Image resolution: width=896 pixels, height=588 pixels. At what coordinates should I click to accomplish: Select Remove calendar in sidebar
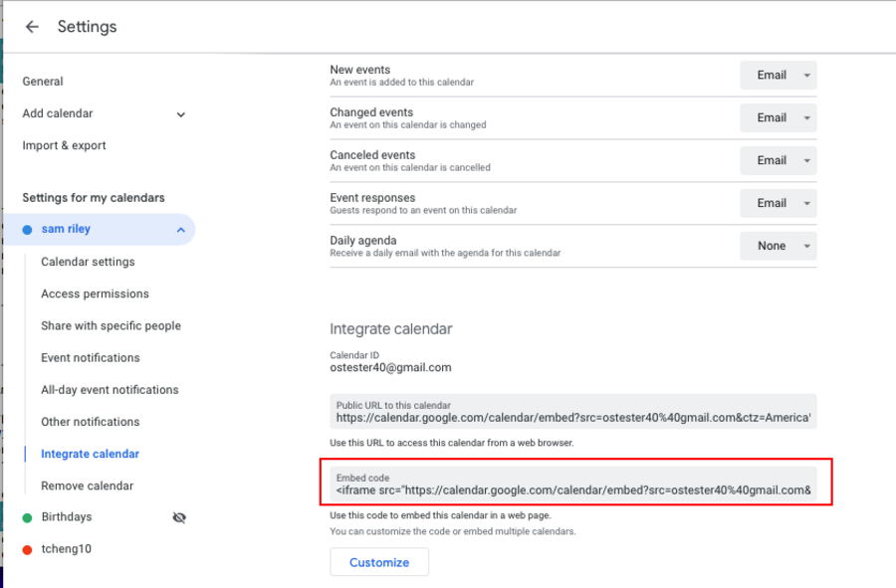coord(87,486)
